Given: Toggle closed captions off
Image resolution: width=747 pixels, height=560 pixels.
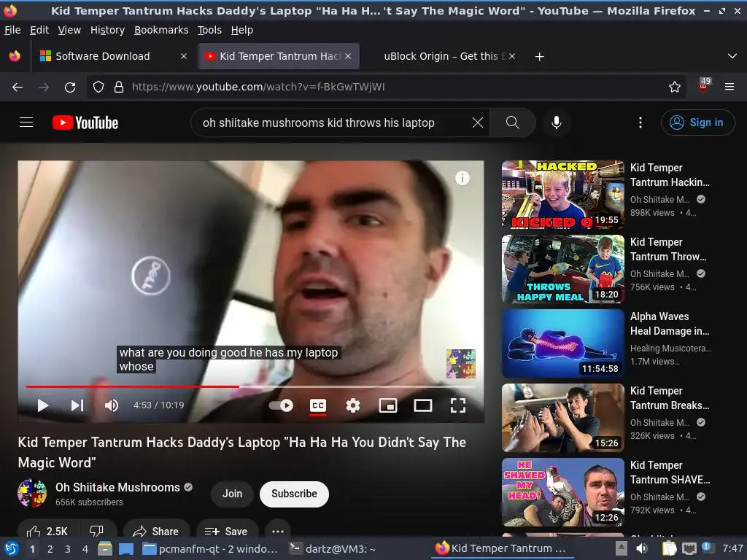Looking at the screenshot, I should [x=318, y=405].
